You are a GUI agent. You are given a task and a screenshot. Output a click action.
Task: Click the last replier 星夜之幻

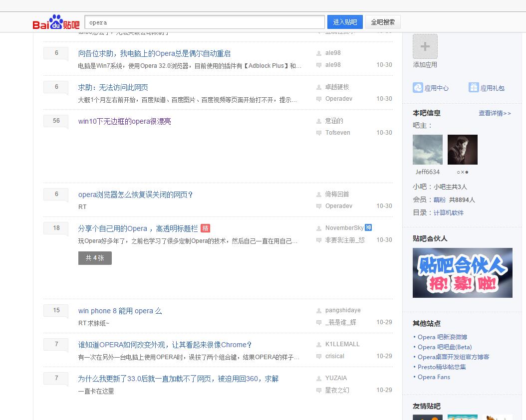pyautogui.click(x=337, y=390)
